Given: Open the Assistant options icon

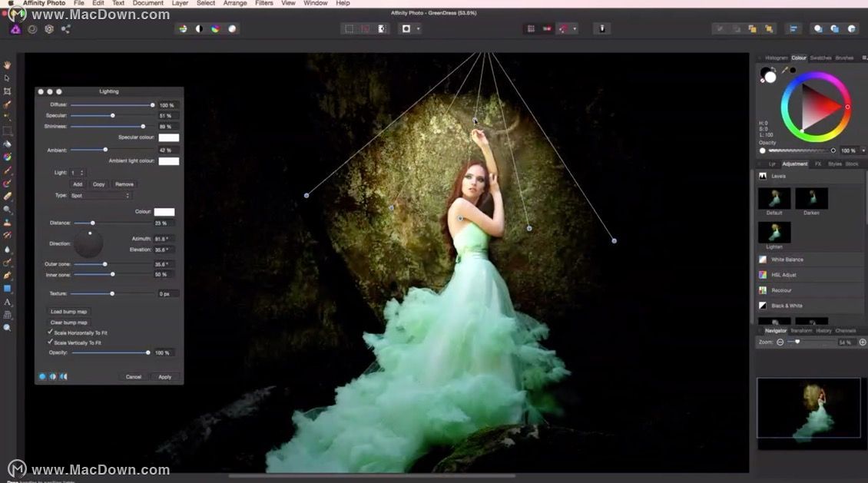Looking at the screenshot, I should pos(601,28).
